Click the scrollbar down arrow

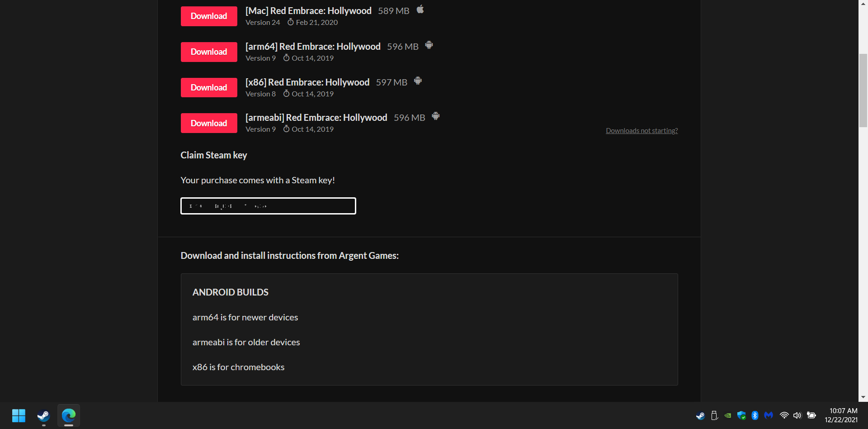pos(863,397)
